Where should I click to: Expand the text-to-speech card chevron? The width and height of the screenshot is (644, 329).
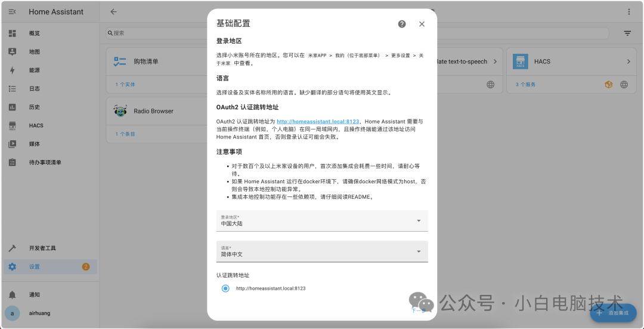point(495,62)
